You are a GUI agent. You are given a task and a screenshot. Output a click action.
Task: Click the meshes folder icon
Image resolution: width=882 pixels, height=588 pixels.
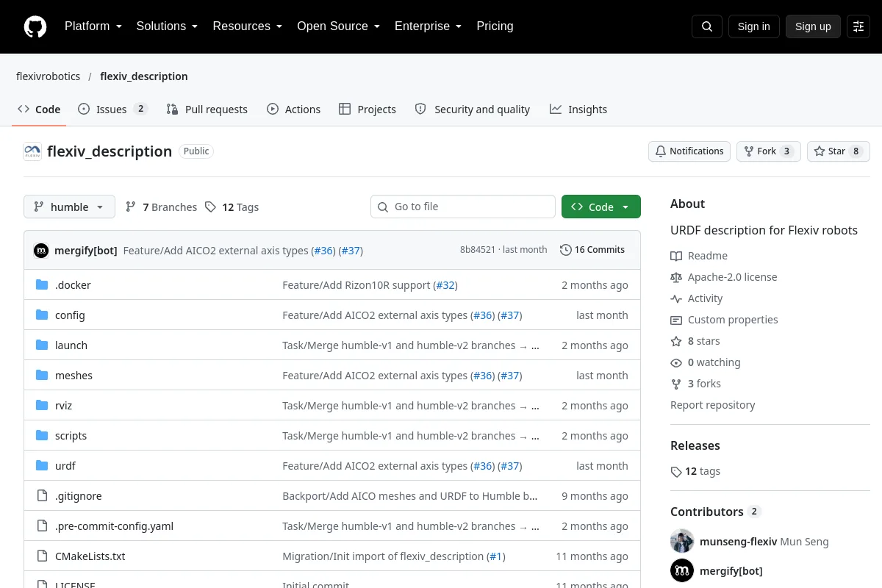42,376
